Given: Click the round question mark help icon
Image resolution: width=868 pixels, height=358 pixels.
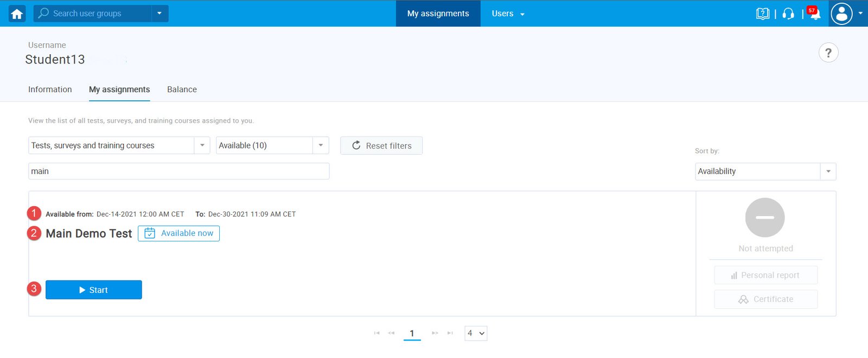Looking at the screenshot, I should click(828, 53).
